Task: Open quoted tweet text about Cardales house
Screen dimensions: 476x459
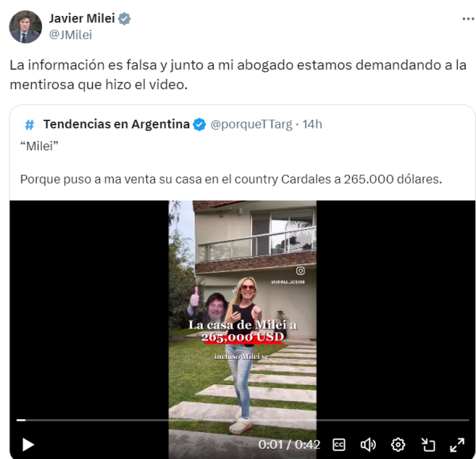Action: 230,179
